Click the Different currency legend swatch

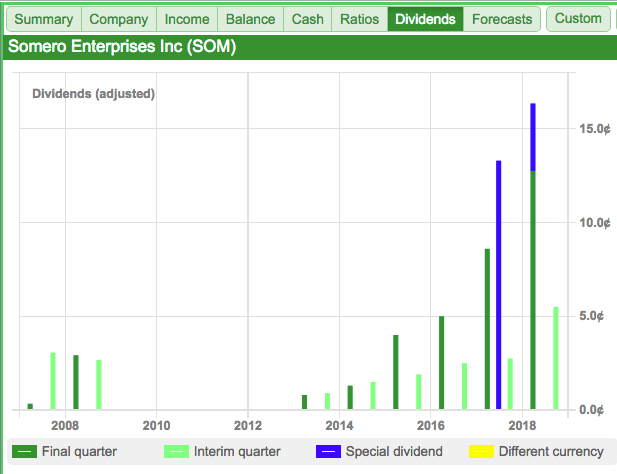[x=481, y=452]
